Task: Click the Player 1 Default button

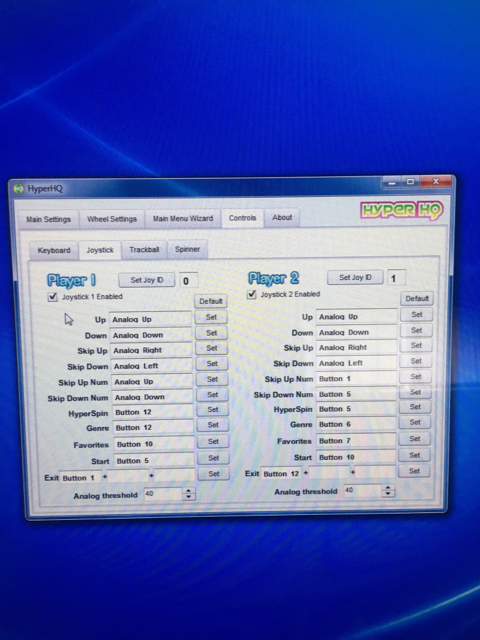Action: pyautogui.click(x=211, y=301)
